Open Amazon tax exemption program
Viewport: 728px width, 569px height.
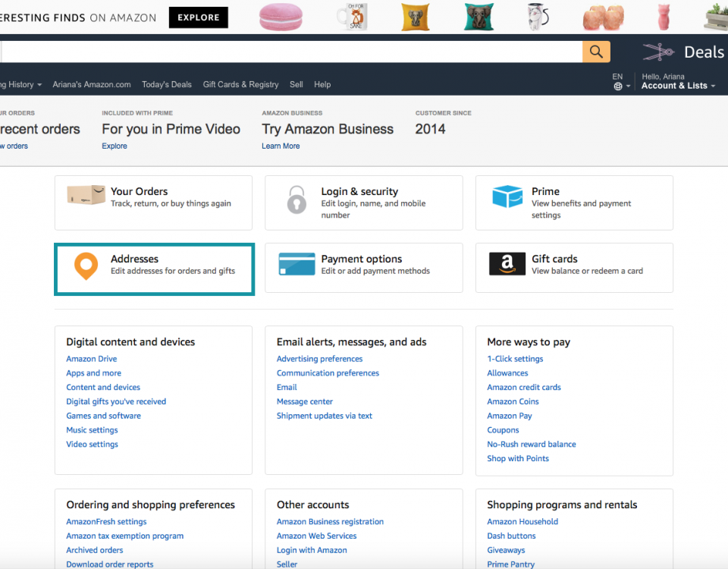click(125, 536)
